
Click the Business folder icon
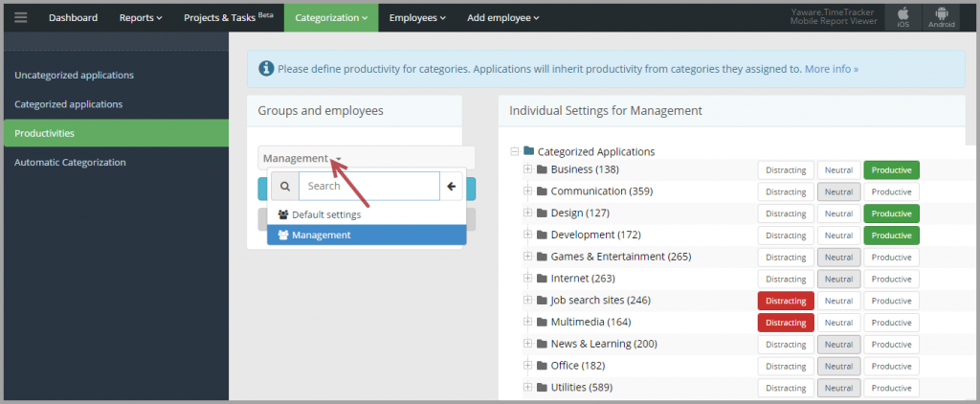tap(542, 169)
